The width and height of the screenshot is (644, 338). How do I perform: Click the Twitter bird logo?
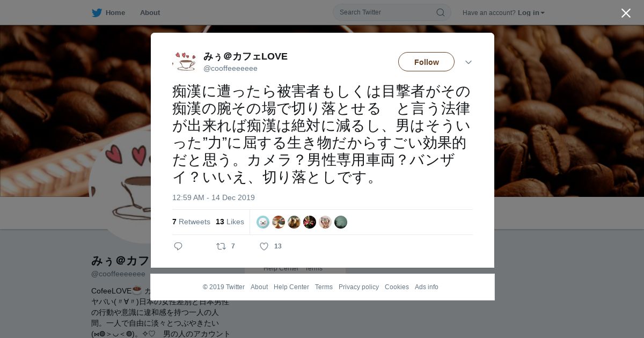pos(97,13)
